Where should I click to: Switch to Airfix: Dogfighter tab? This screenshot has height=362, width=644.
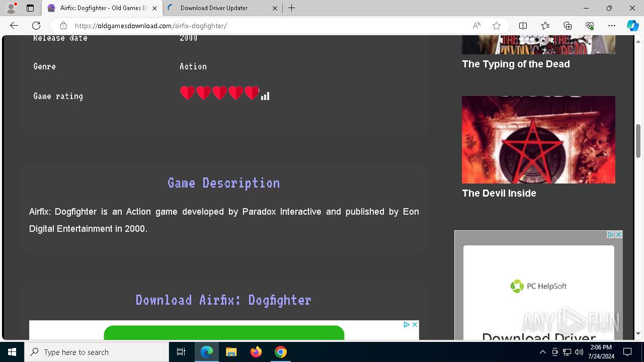(103, 8)
